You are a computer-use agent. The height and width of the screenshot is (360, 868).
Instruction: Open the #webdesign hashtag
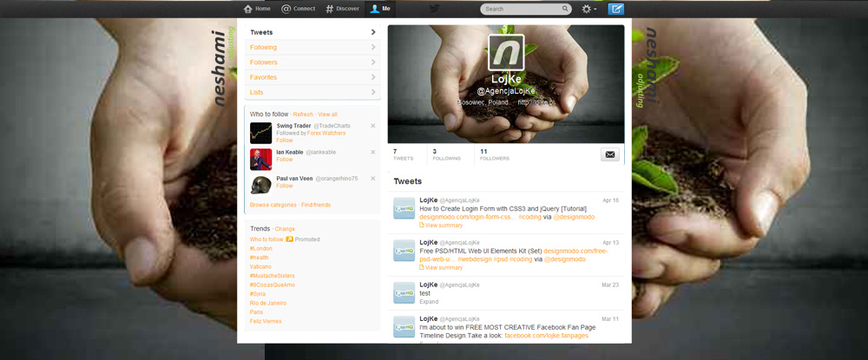[x=475, y=259]
